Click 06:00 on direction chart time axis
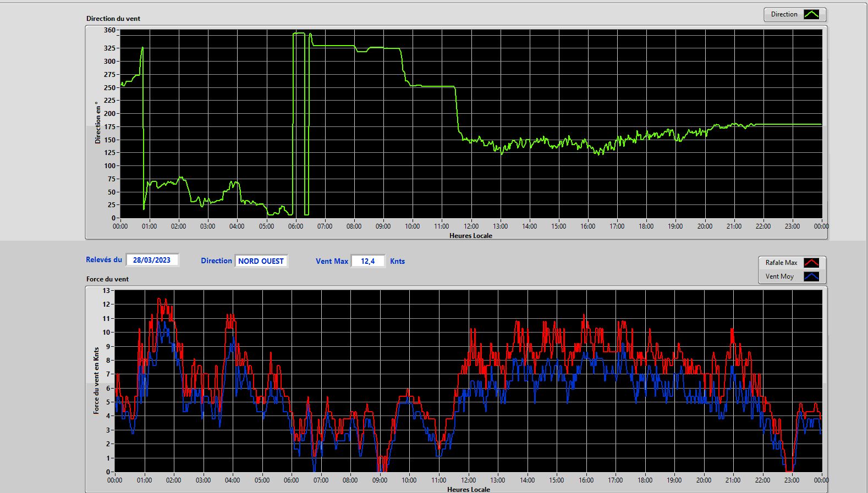 (295, 226)
